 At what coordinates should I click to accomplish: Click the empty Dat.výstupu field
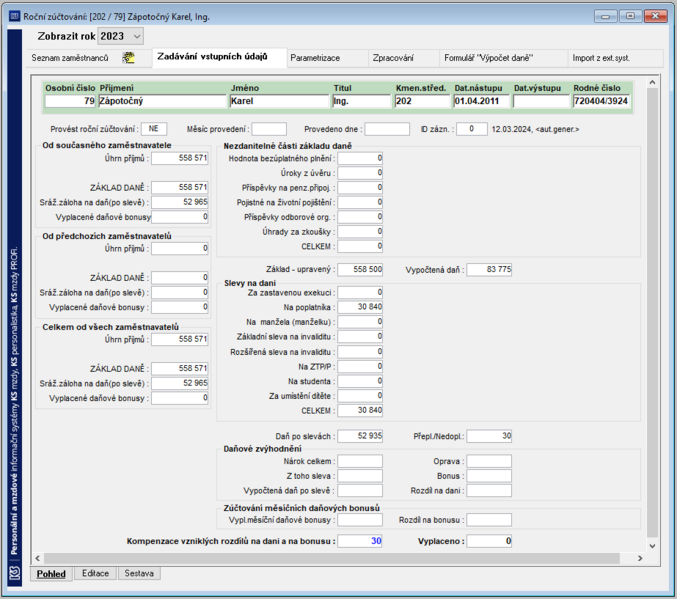point(541,101)
